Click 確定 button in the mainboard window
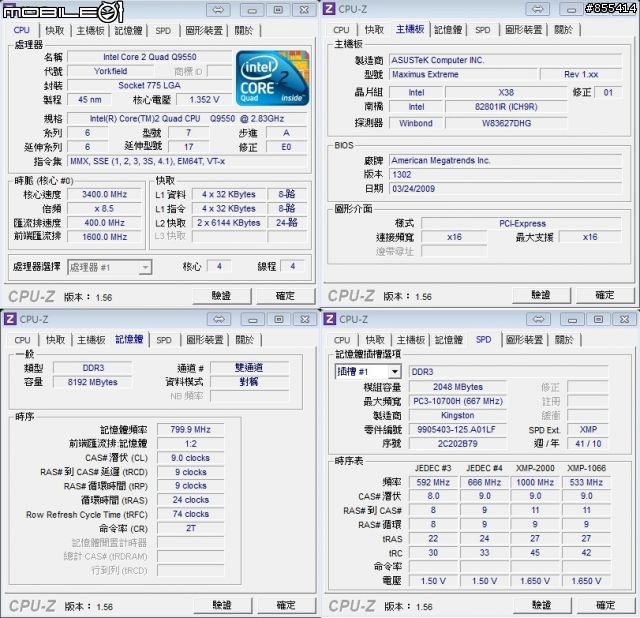 point(605,295)
